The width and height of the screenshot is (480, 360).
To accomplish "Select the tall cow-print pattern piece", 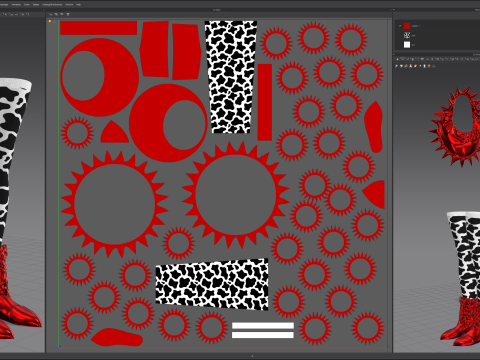I will tap(231, 77).
